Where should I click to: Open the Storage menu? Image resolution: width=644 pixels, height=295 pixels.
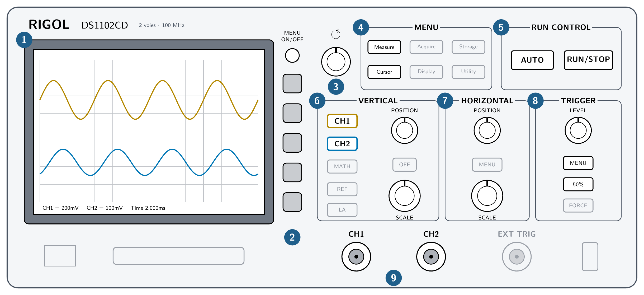coord(468,47)
